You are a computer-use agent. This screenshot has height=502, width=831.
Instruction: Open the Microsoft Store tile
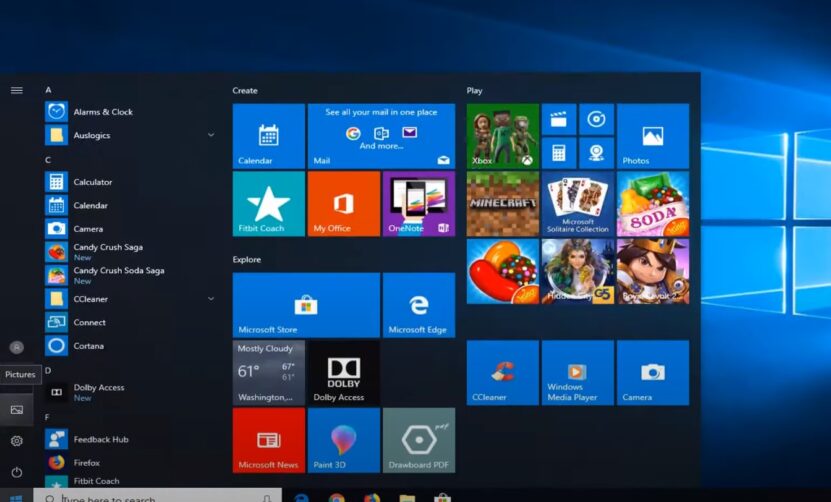tap(306, 305)
